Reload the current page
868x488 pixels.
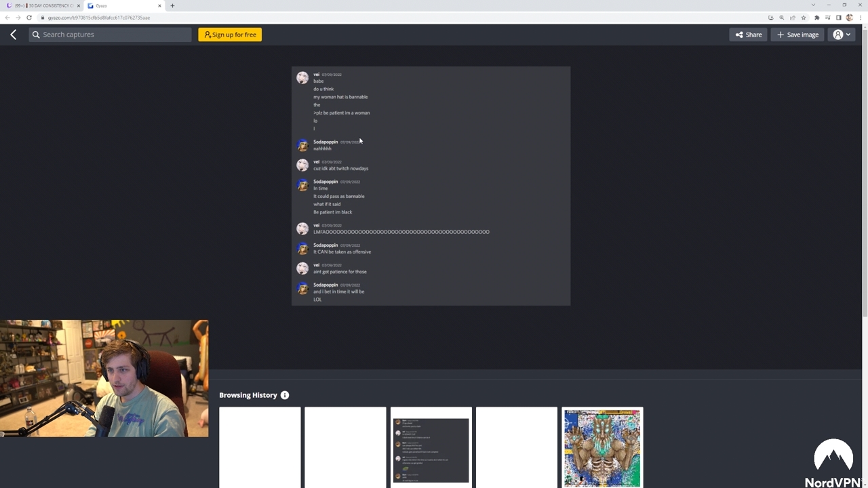click(29, 18)
